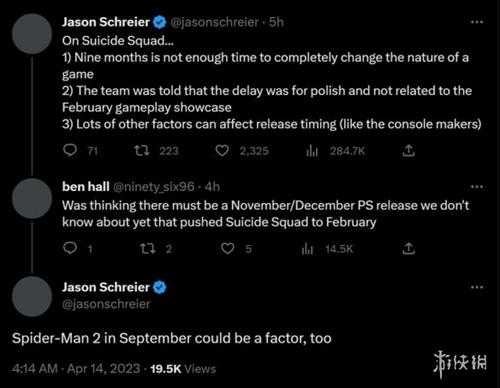This screenshot has height=388, width=500.
Task: Open Jason Schreier's avatar on top tweet
Action: click(x=32, y=34)
